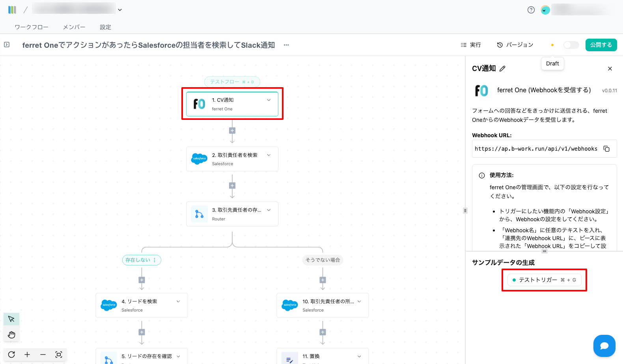Viewport: 623px width, 364px height.
Task: Click the yellow draft status dot
Action: click(x=552, y=45)
